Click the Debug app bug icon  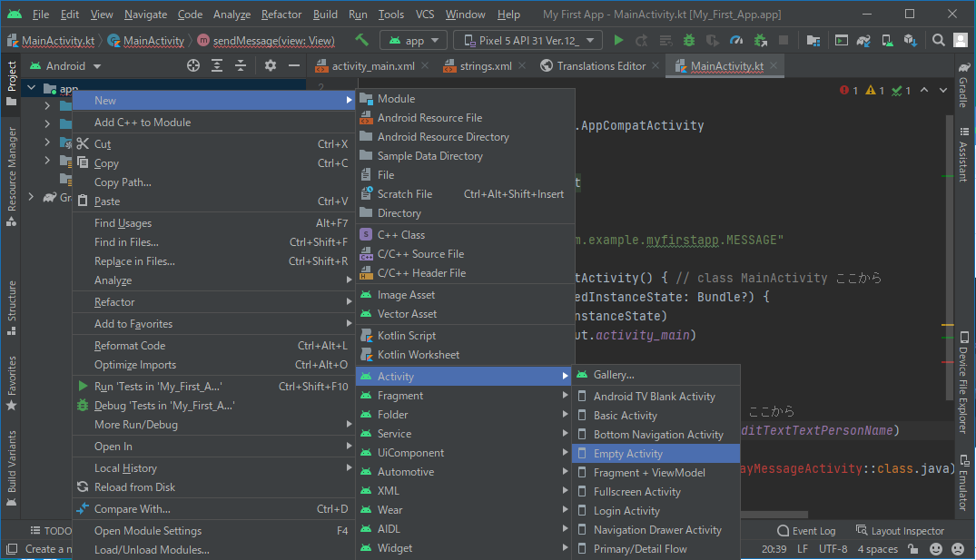point(689,41)
